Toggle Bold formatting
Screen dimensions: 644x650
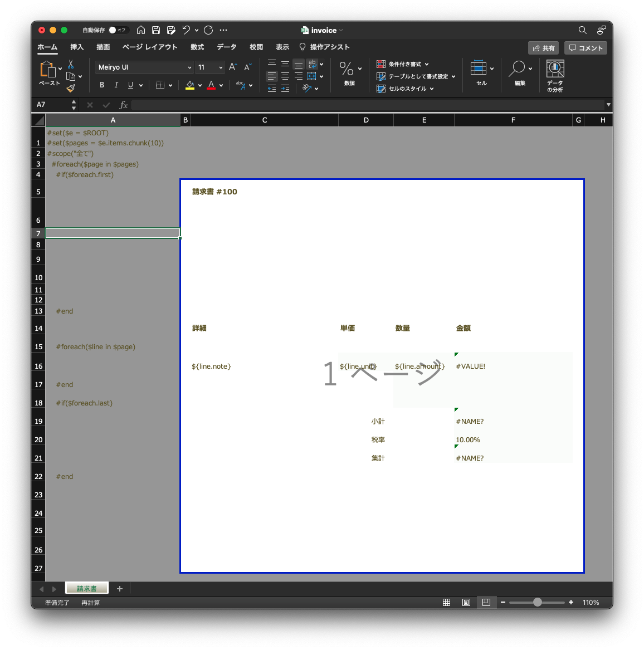(x=102, y=85)
